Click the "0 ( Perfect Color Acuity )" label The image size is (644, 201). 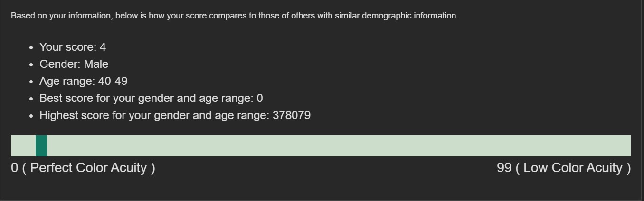[83, 168]
